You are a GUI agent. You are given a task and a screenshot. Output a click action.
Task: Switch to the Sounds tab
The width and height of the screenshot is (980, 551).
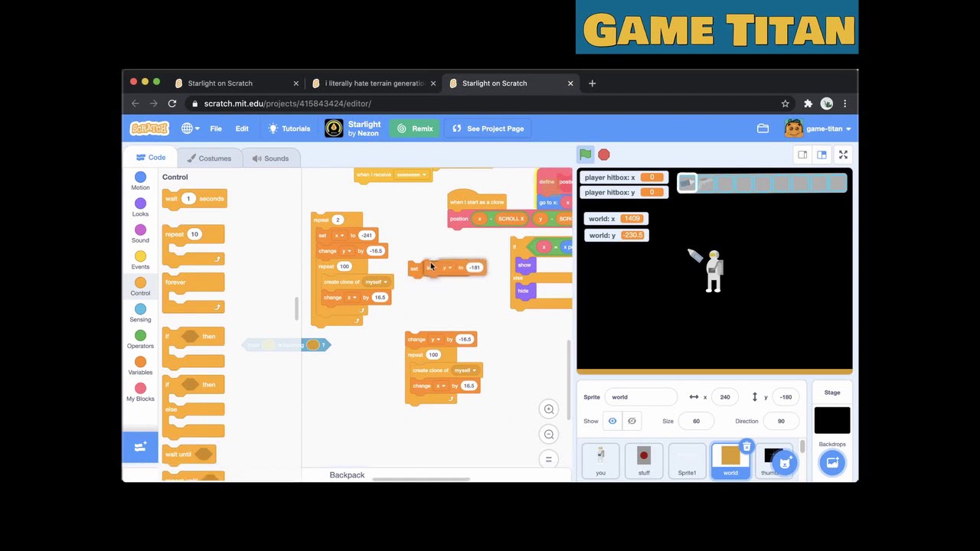pos(270,158)
